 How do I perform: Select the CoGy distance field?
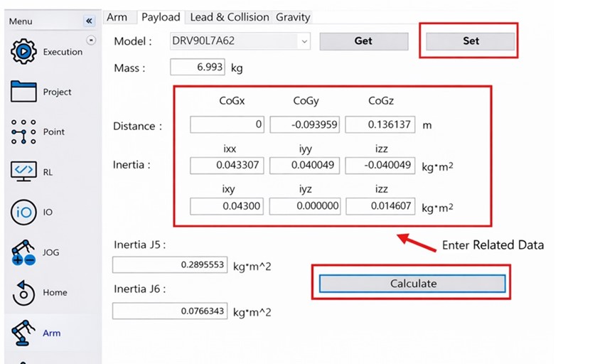point(305,125)
